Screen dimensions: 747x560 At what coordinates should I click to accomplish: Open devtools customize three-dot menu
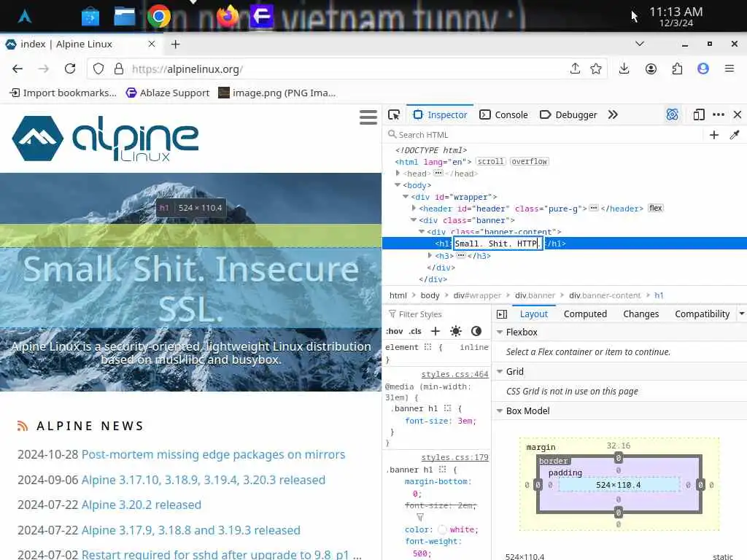(719, 114)
